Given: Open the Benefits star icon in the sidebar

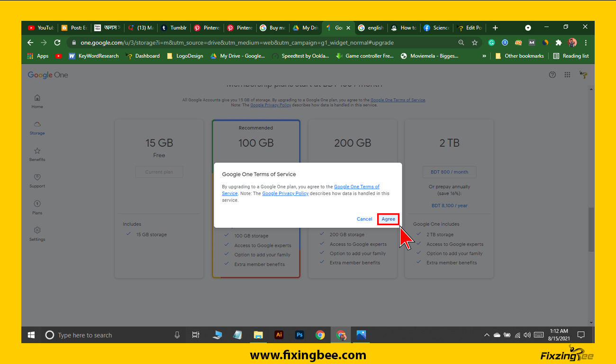Looking at the screenshot, I should tap(37, 151).
